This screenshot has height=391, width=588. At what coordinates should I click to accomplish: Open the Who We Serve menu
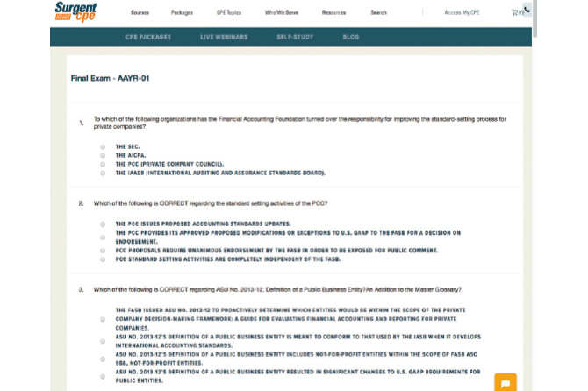click(x=281, y=13)
